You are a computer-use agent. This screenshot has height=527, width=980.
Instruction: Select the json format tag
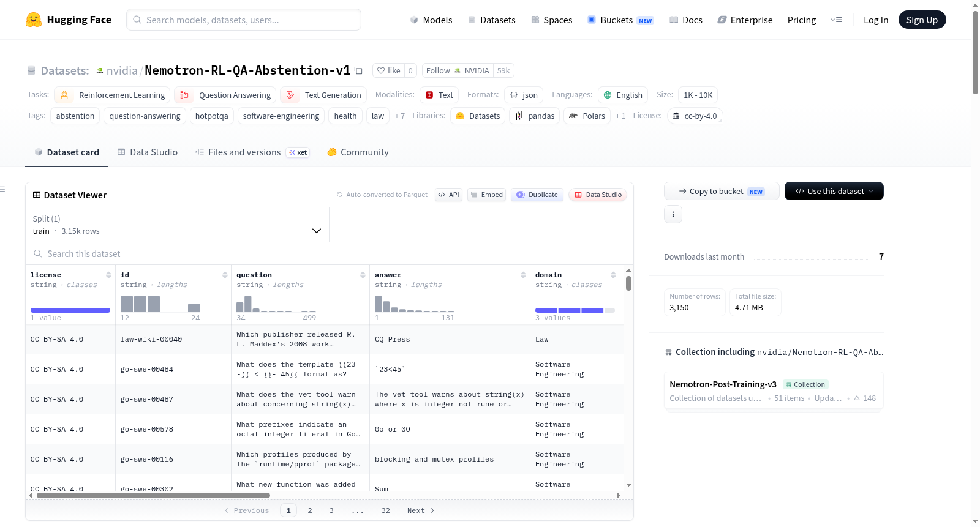524,95
